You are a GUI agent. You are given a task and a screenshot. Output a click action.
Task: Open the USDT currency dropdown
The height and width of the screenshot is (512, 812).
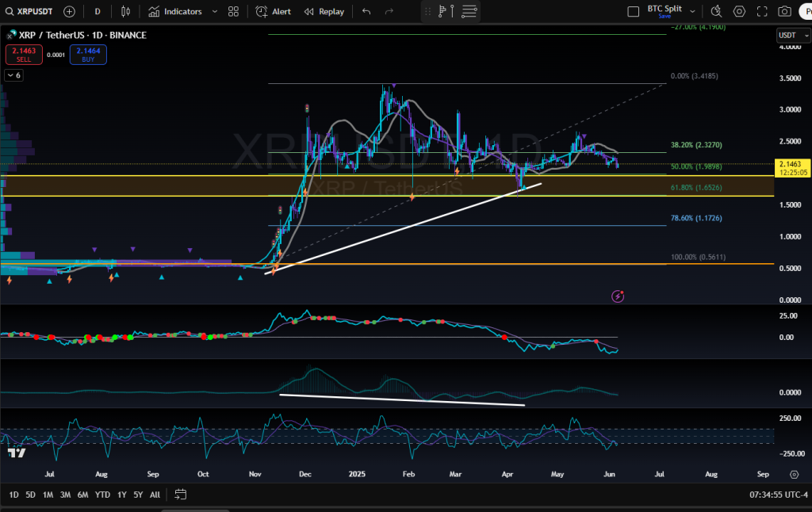click(x=792, y=35)
